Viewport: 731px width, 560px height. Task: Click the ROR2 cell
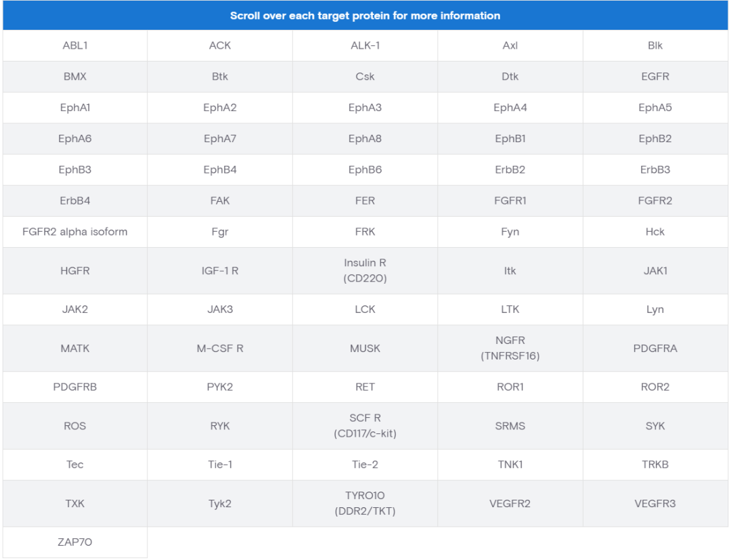655,387
